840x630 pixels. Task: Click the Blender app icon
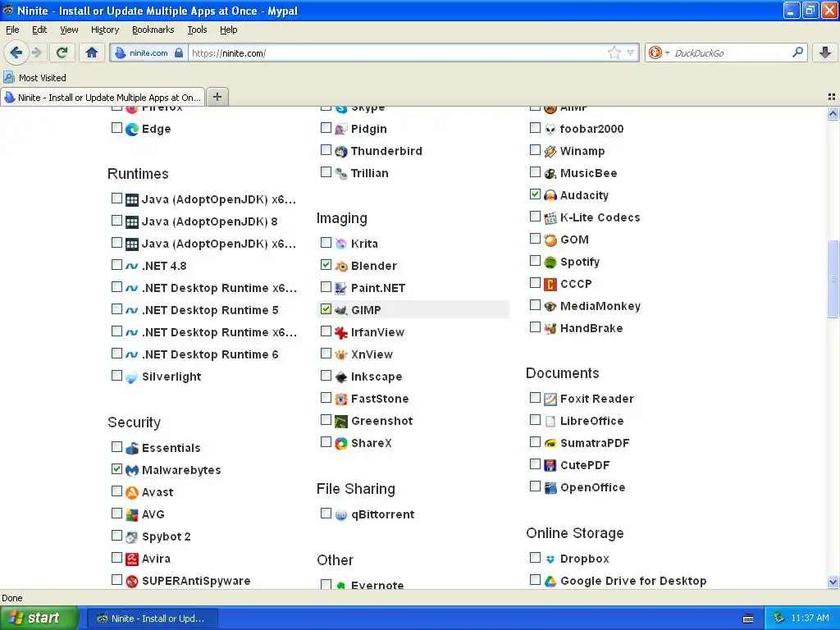(x=341, y=267)
